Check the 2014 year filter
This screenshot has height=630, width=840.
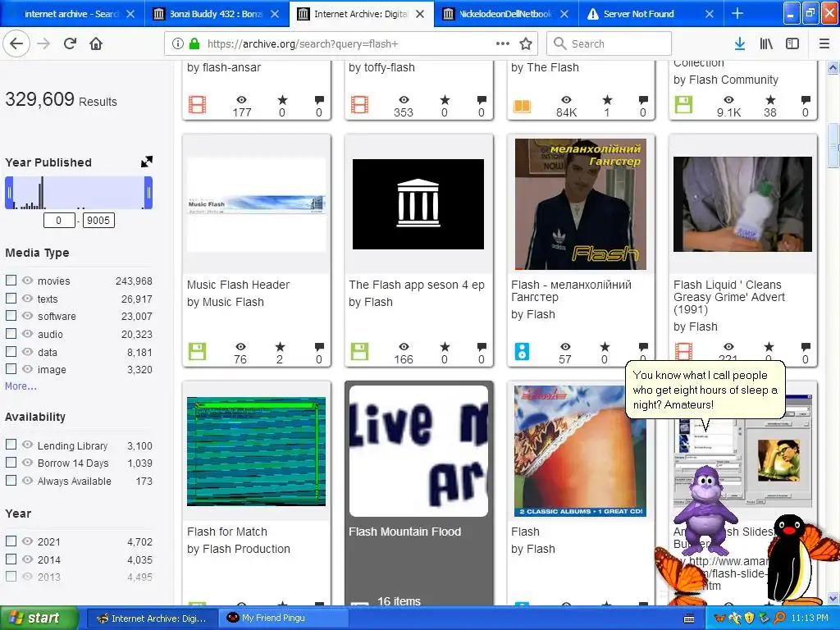pyautogui.click(x=11, y=559)
